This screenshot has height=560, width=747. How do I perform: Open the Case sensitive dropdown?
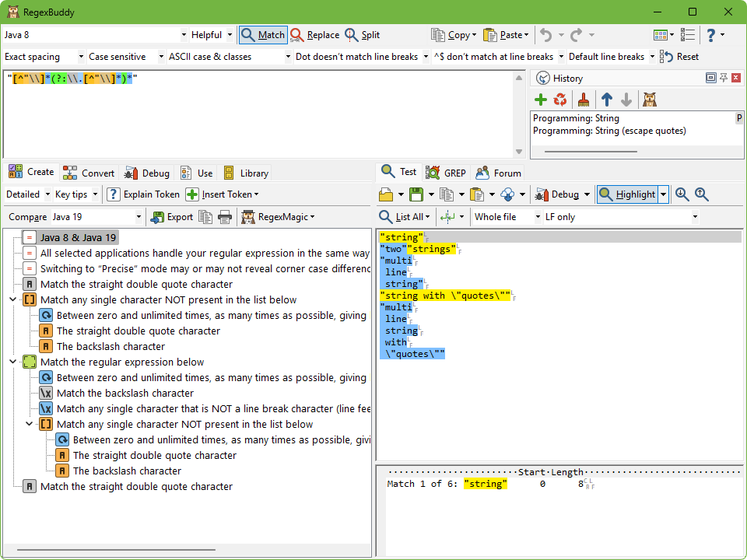162,57
